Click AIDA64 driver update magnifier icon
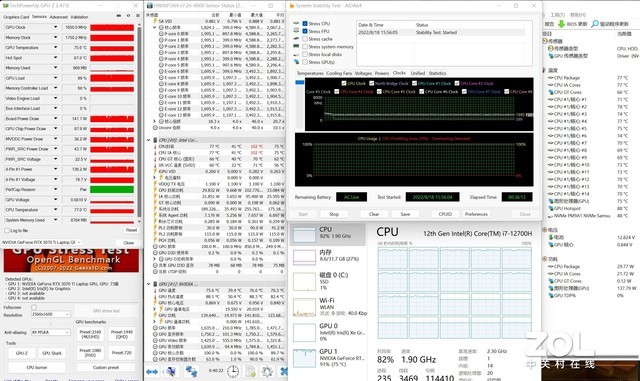This screenshot has height=381, width=640. pyautogui.click(x=595, y=24)
